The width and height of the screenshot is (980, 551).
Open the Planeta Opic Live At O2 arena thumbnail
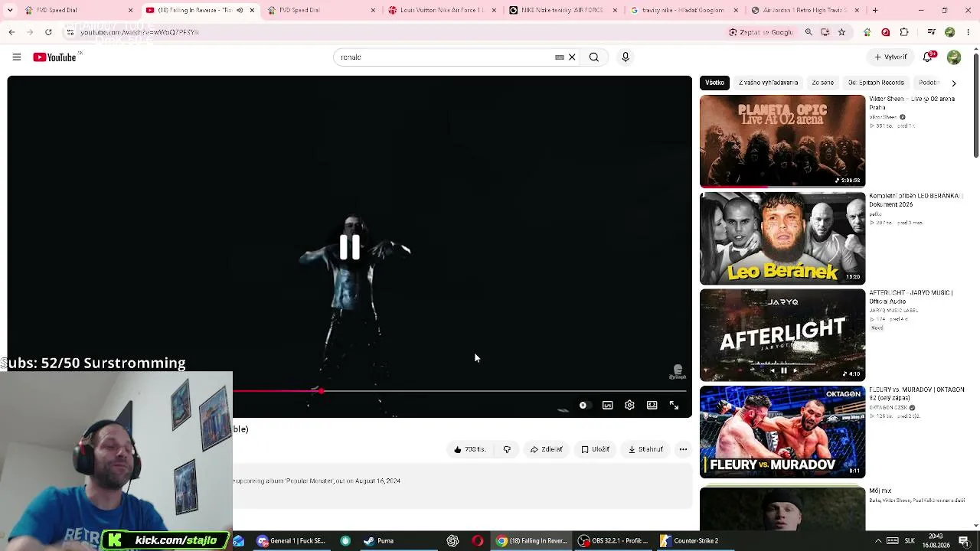[x=782, y=141]
